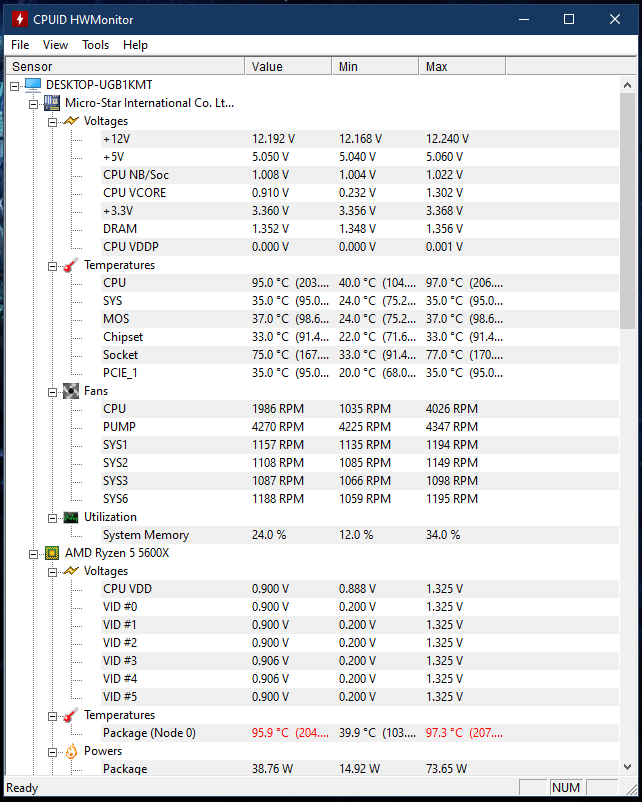Click the Max column header
Screen dimensions: 642x802
pos(462,66)
